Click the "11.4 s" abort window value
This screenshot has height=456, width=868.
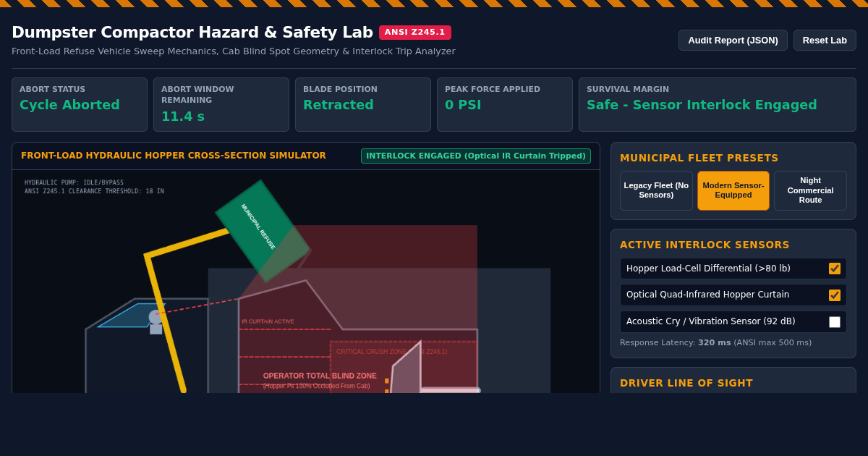tap(183, 117)
